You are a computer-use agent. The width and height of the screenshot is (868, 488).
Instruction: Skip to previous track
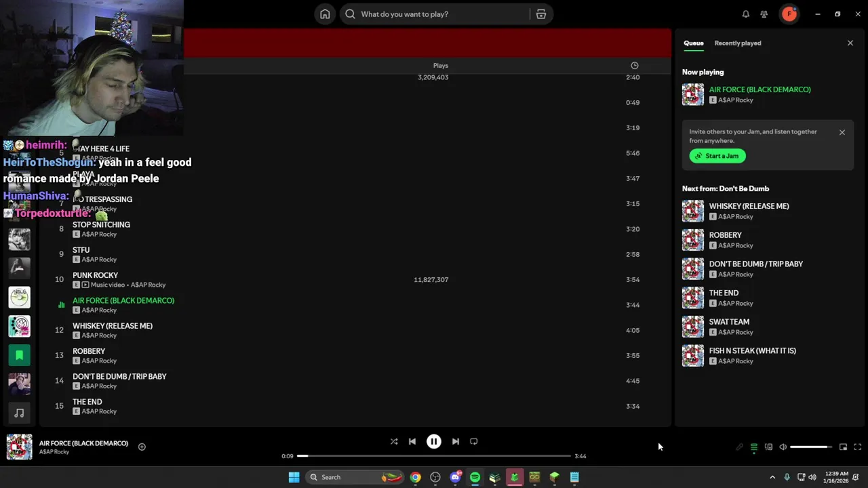[412, 441]
